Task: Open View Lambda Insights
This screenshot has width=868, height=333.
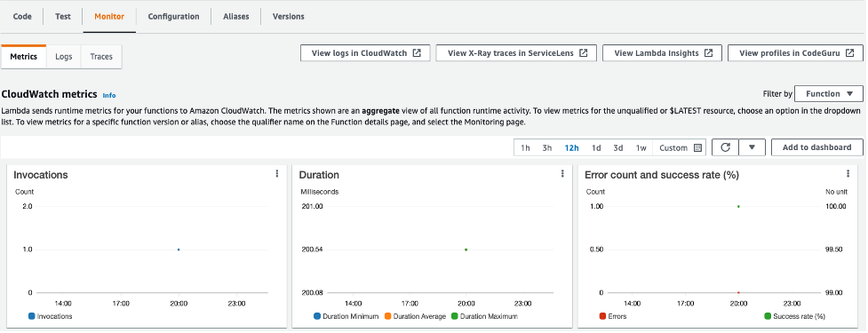Action: click(662, 53)
